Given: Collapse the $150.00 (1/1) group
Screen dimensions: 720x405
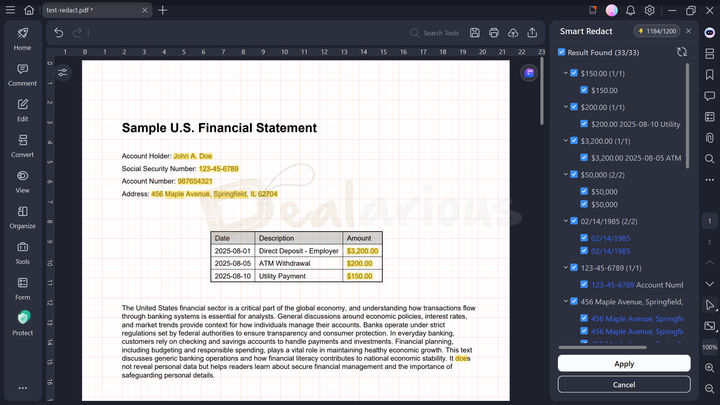Looking at the screenshot, I should point(565,73).
